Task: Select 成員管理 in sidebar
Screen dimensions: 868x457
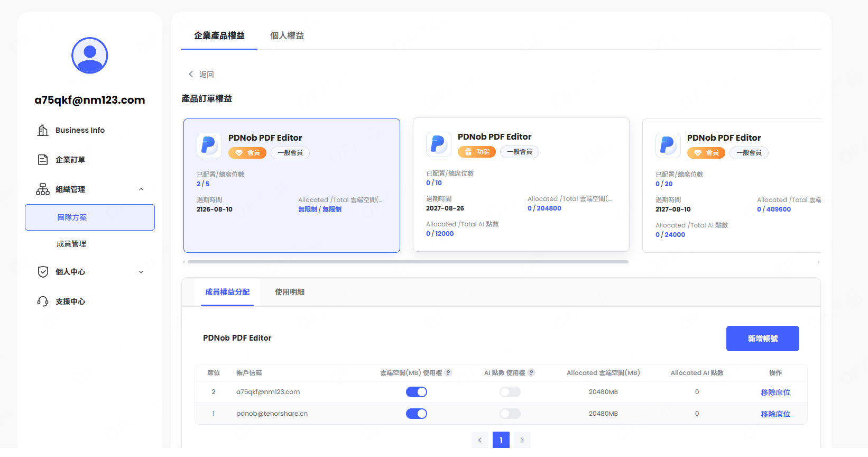Action: (71, 244)
